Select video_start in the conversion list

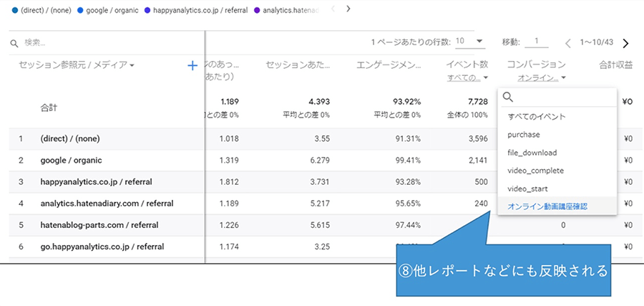(557, 188)
